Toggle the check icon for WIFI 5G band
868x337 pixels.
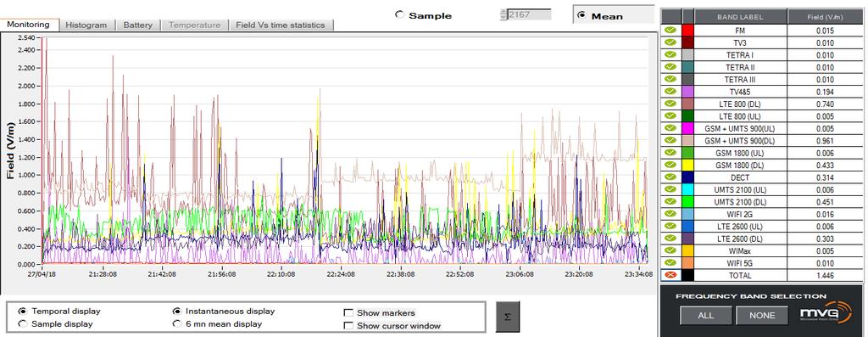coord(670,263)
